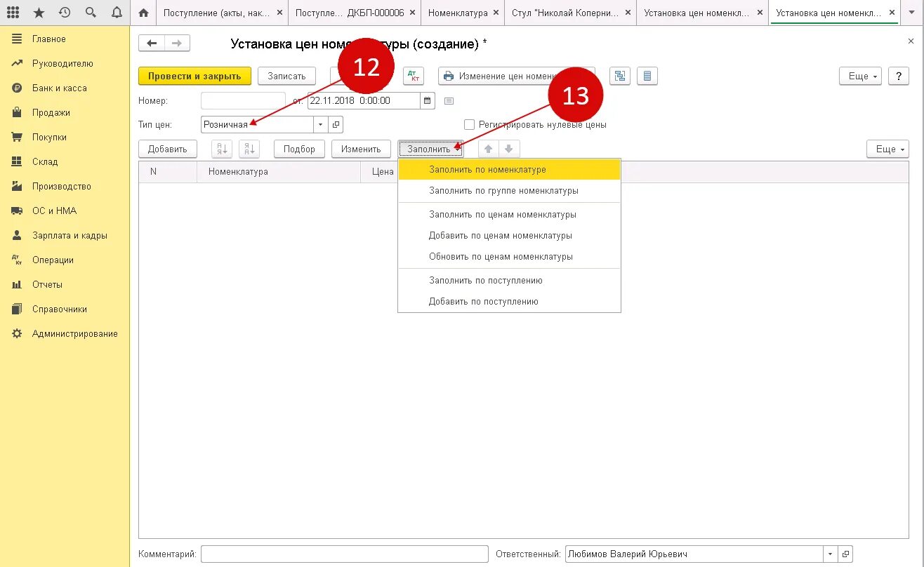Move the row down with arrow icon
The height and width of the screenshot is (567, 924).
click(509, 149)
